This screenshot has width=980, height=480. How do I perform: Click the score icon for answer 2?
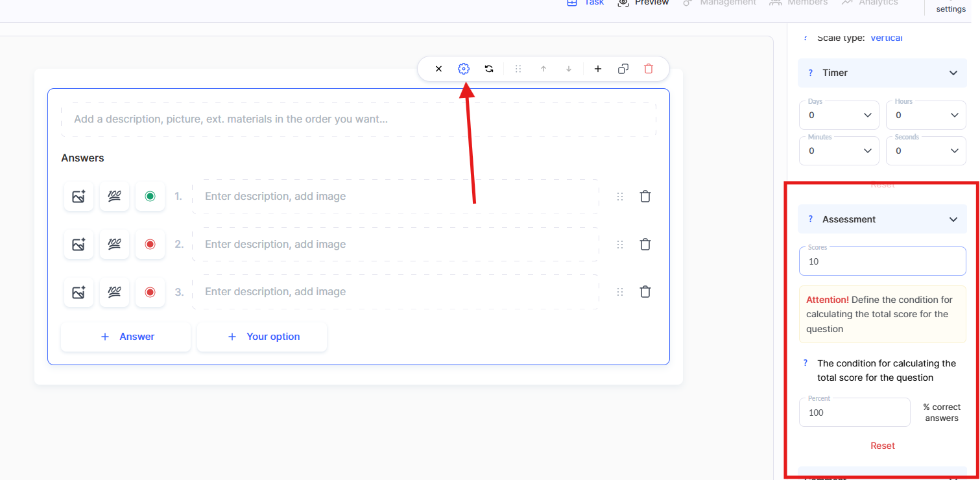click(114, 245)
